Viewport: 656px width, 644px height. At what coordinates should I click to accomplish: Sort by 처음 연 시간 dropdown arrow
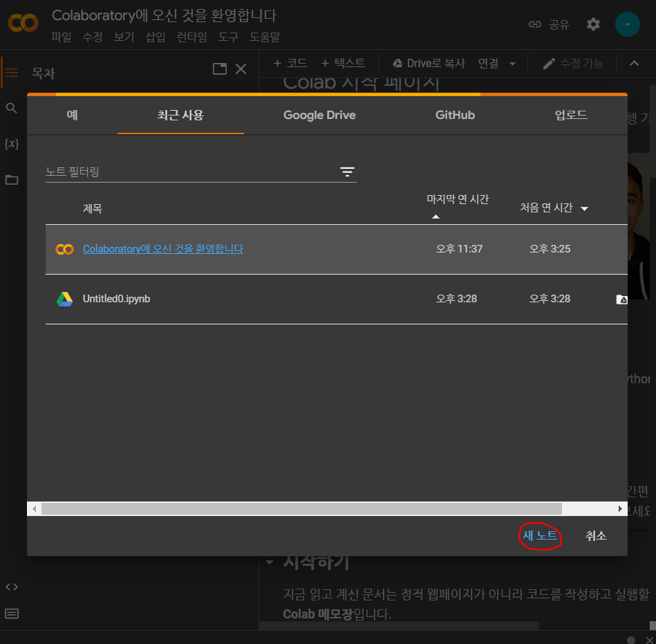point(585,208)
